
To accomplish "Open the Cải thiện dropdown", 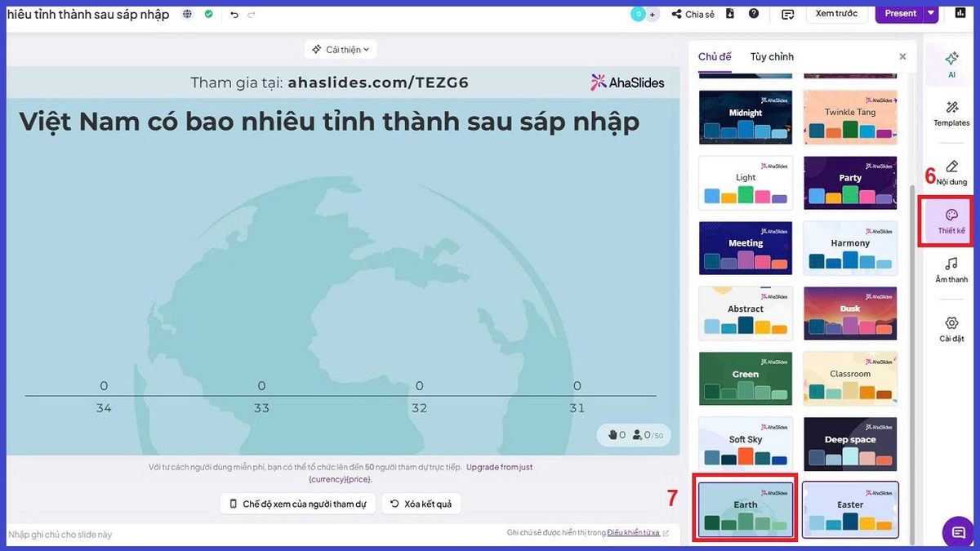I will click(341, 50).
